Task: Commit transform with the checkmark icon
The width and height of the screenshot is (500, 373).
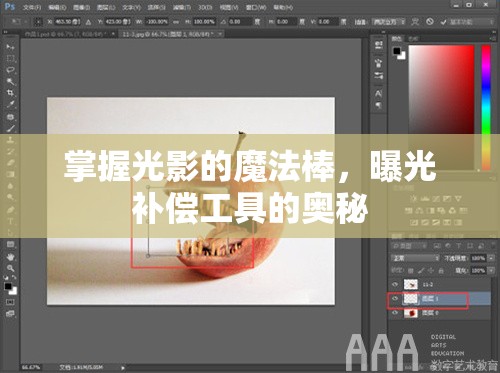Action: (443, 22)
